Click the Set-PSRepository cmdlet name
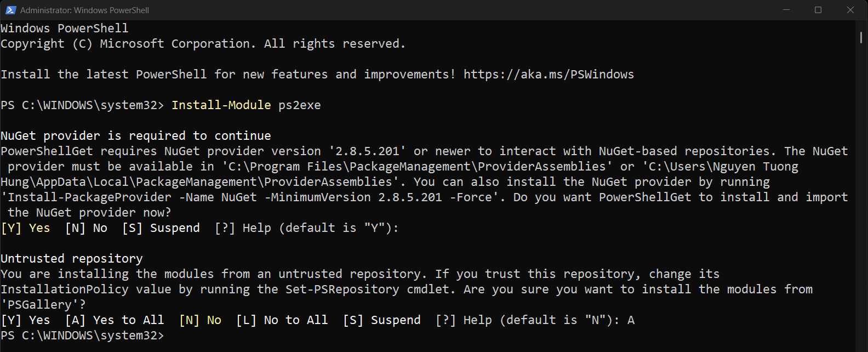The height and width of the screenshot is (352, 868). click(342, 289)
